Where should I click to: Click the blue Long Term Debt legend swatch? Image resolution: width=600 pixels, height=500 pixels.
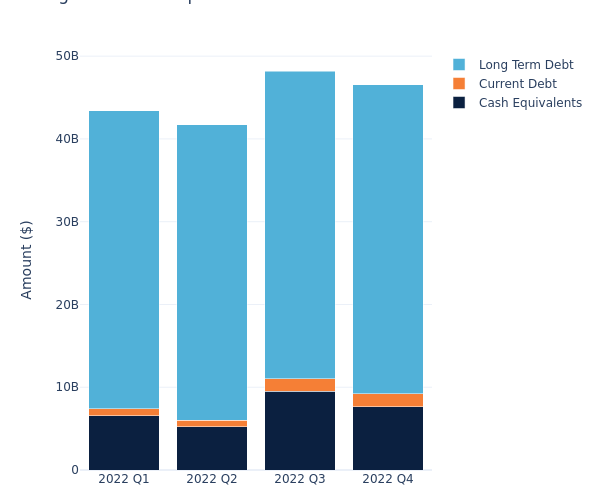pos(459,65)
